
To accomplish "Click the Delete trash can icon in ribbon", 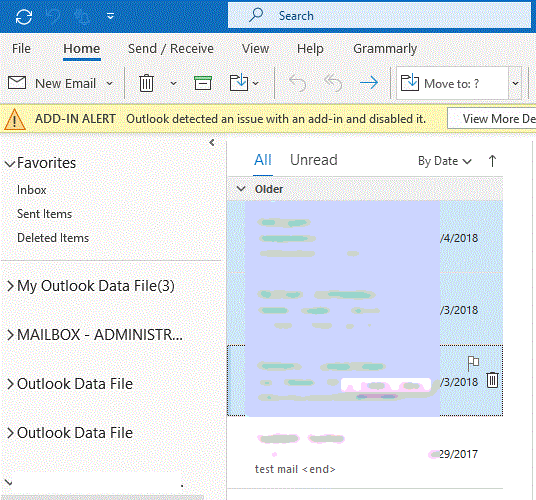I will (x=146, y=83).
